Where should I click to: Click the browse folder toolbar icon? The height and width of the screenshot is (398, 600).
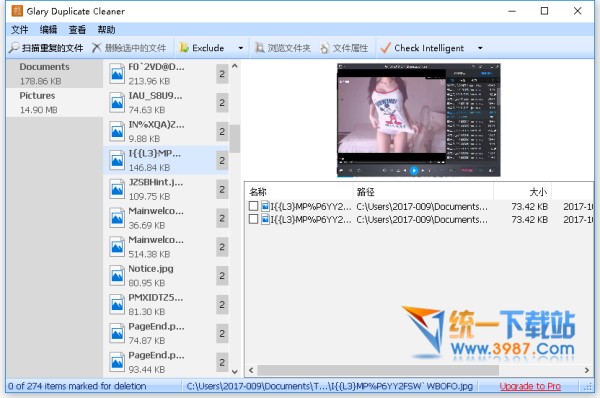click(x=260, y=48)
